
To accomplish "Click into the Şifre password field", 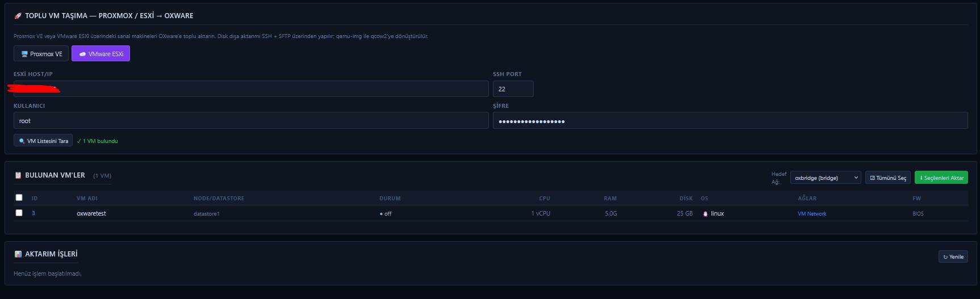I will coord(730,120).
